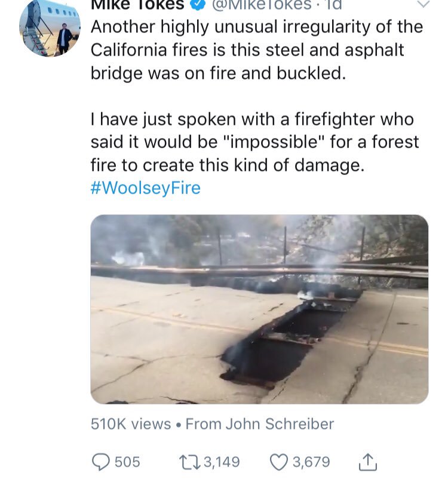Open the share tweet icon
448x479 pixels.
click(x=367, y=461)
